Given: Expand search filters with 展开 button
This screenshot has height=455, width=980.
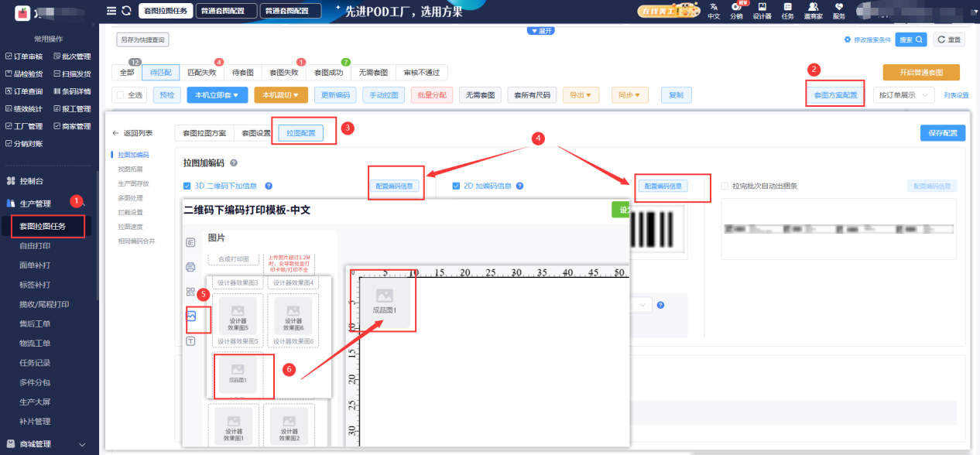Looking at the screenshot, I should 541,30.
